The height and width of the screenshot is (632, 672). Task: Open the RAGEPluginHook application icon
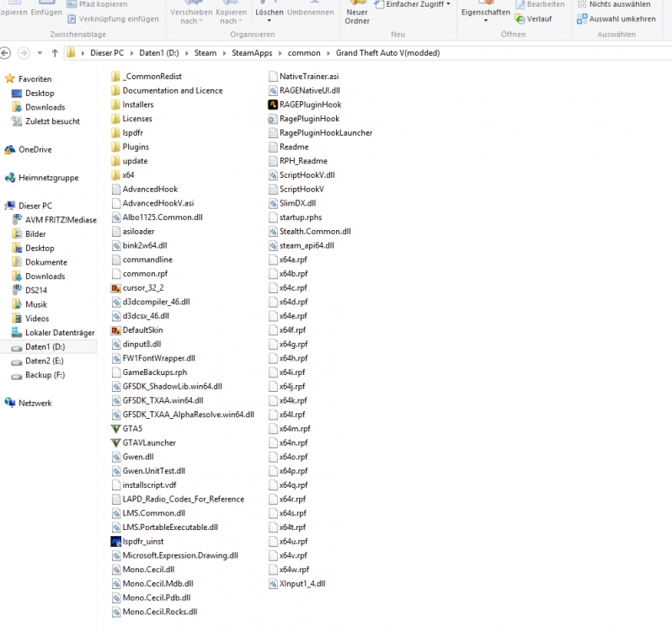coord(273,104)
